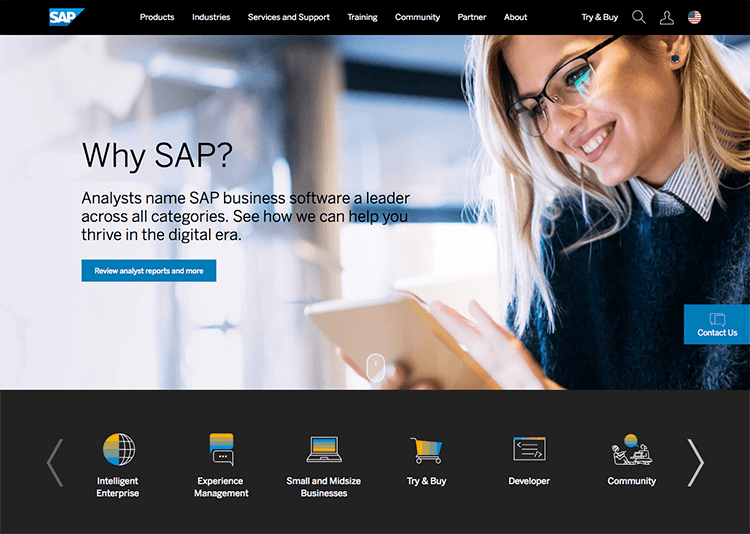Open the user account profile icon
750x534 pixels.
pyautogui.click(x=667, y=18)
